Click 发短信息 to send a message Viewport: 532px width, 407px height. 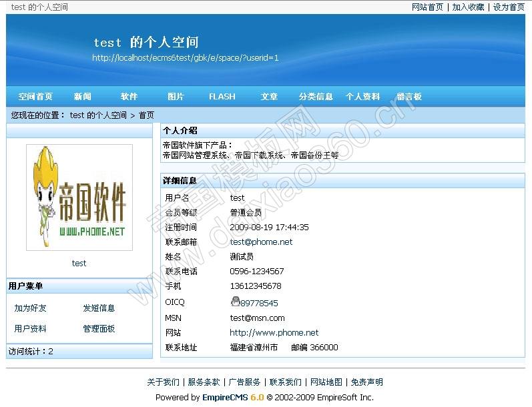point(99,308)
